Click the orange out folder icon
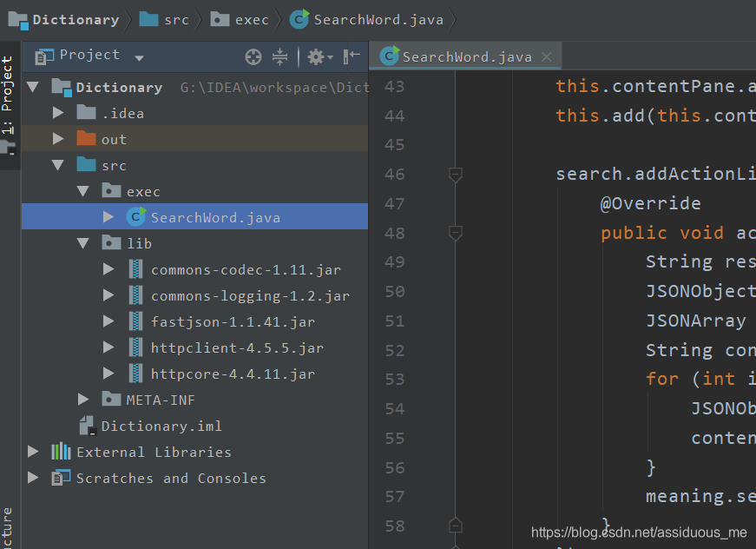 (86, 138)
